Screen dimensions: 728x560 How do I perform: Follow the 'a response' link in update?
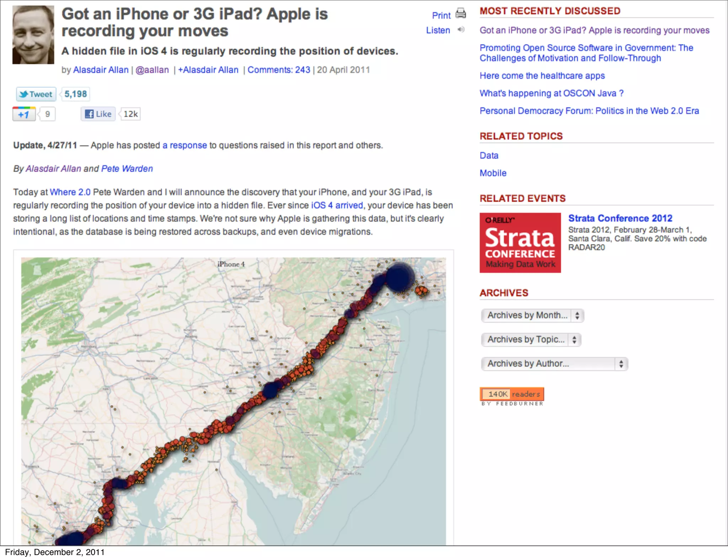point(184,145)
